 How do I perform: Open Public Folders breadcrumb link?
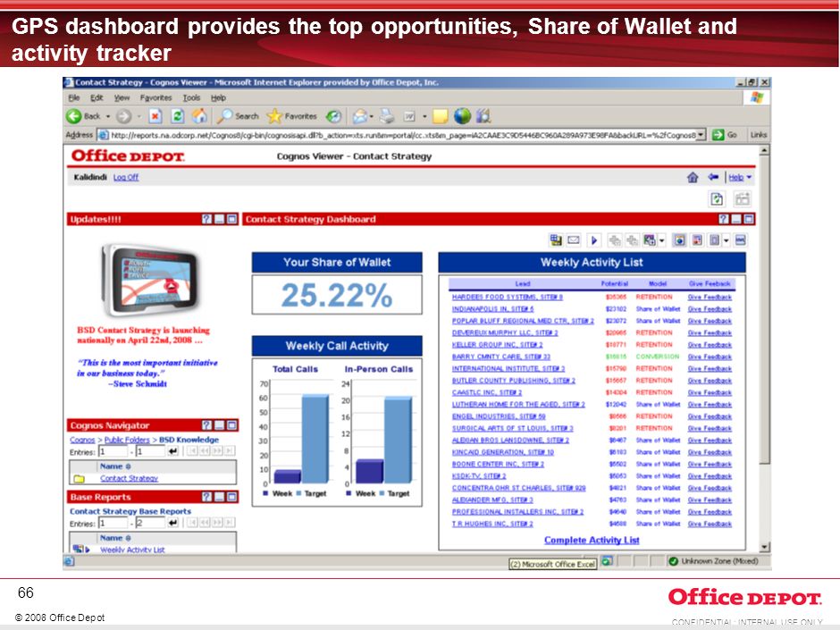(x=127, y=440)
